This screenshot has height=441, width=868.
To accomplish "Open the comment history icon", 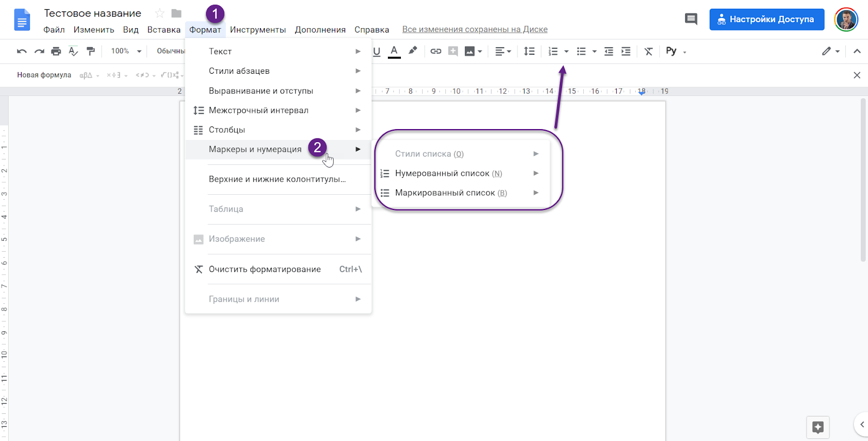I will tap(691, 20).
